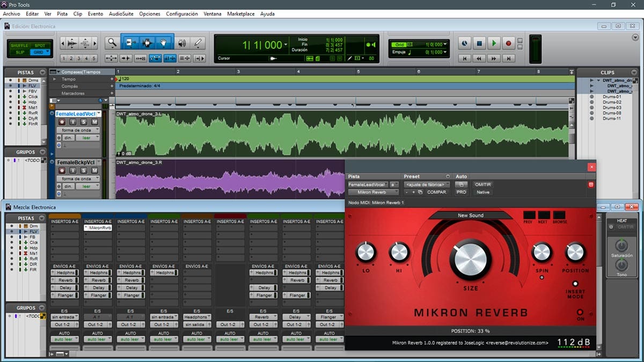Mute the FemaleLeadVocl track
644x362 pixels.
[94, 122]
